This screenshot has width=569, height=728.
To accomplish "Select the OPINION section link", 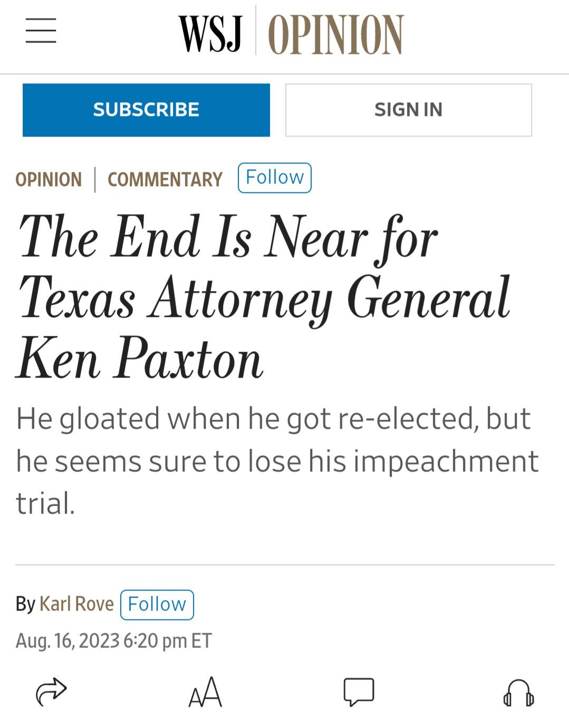I will tap(49, 180).
